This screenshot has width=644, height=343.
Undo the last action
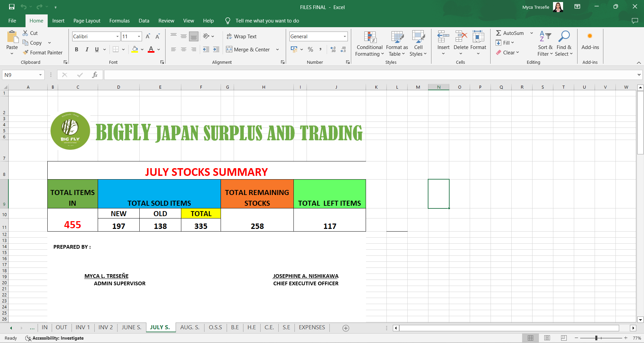(23, 7)
